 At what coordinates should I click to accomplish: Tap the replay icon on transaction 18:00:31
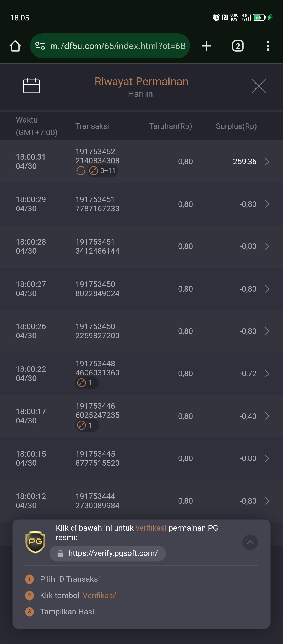pyautogui.click(x=81, y=171)
